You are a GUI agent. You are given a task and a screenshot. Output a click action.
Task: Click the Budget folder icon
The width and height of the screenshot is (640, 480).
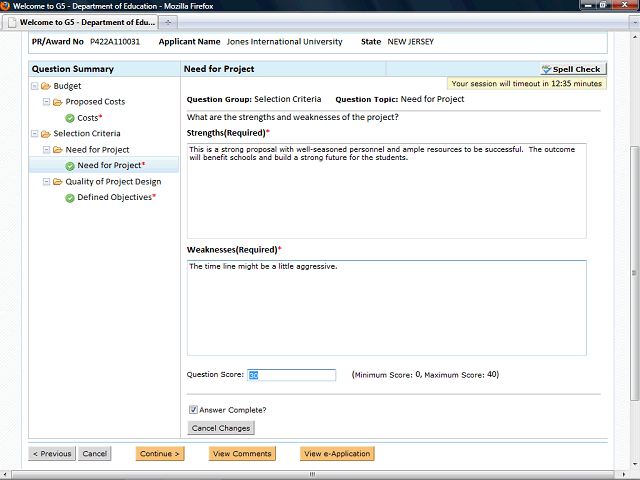click(x=46, y=86)
